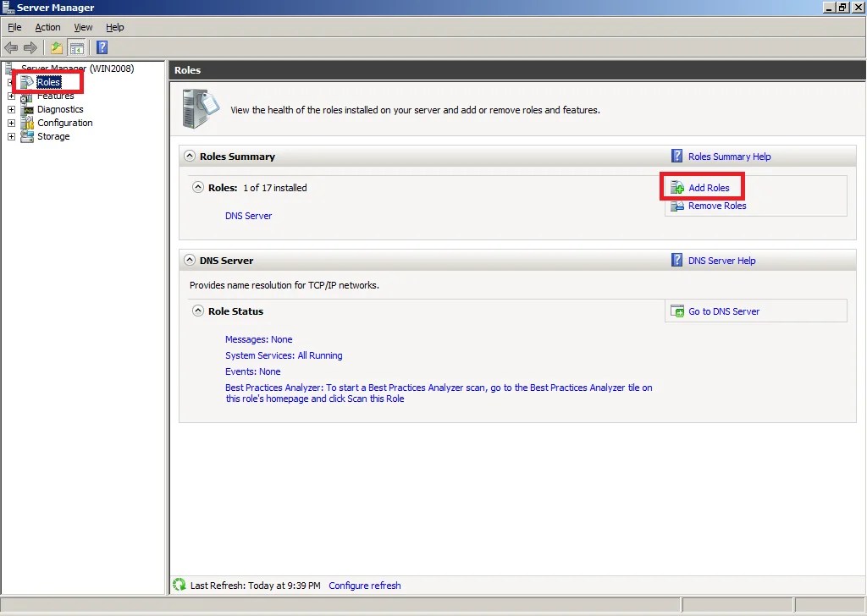This screenshot has height=616, width=867.
Task: Click the Add Roles green plus icon
Action: 677,188
